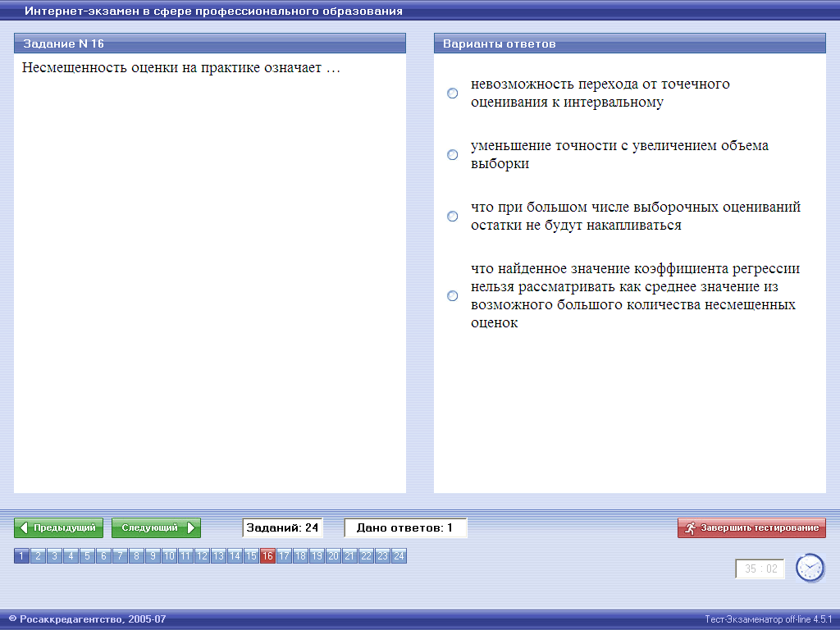This screenshot has height=630, width=840.
Task: Jump to question 24
Action: coord(399,556)
